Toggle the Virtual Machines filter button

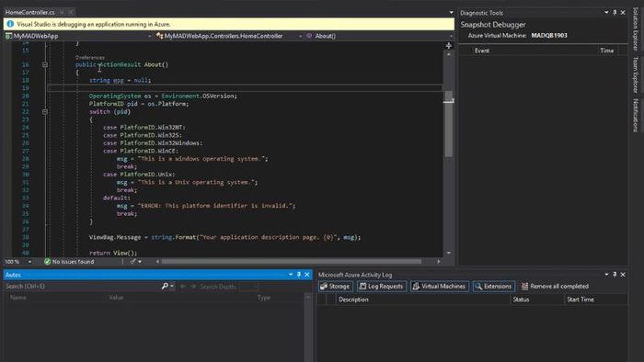pyautogui.click(x=440, y=286)
